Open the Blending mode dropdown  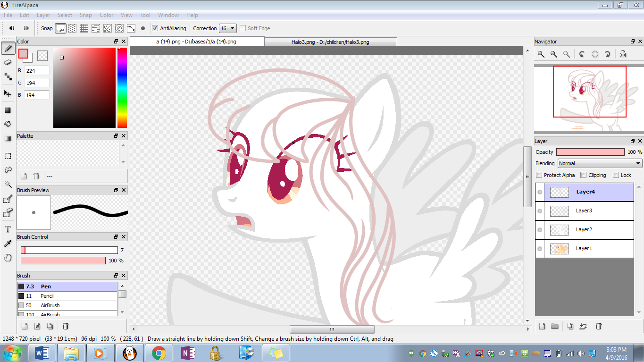click(x=600, y=163)
